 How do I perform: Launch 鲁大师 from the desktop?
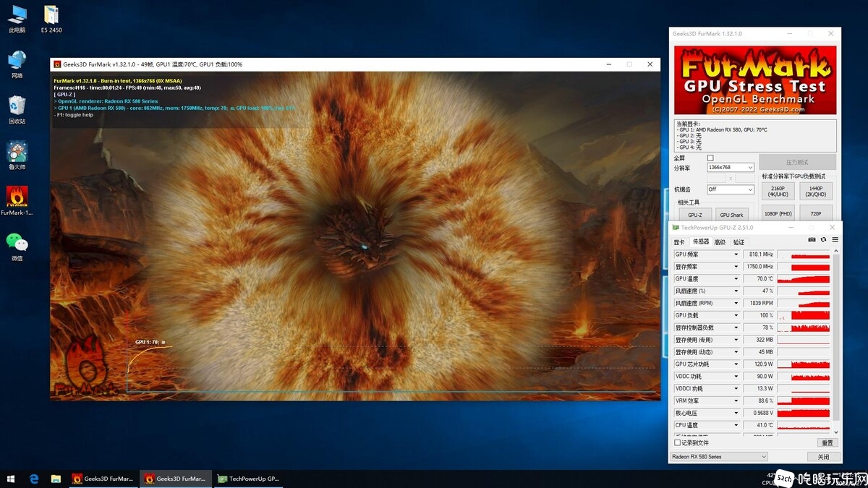17,156
